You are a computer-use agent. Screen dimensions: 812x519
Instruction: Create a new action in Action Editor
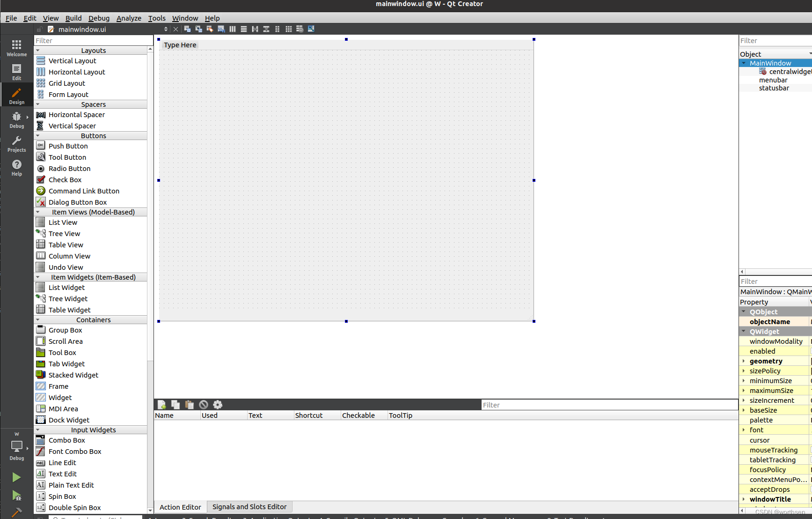(161, 404)
